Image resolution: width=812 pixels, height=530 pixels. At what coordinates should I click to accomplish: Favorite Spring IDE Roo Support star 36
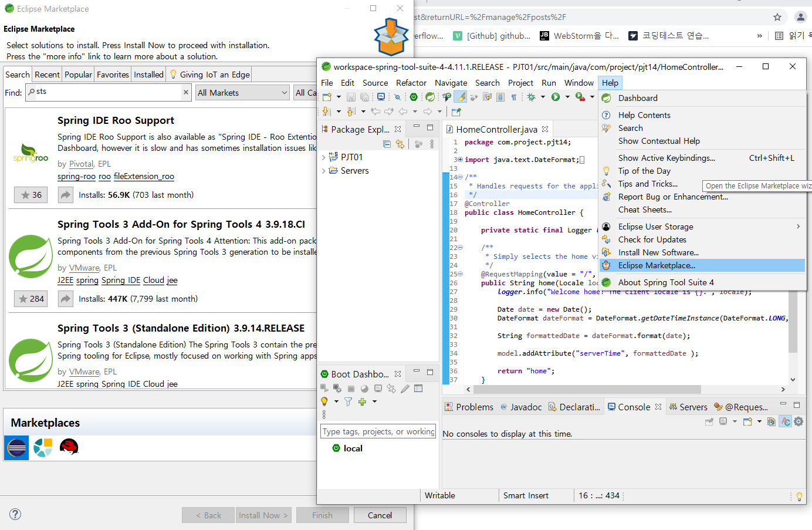click(31, 195)
